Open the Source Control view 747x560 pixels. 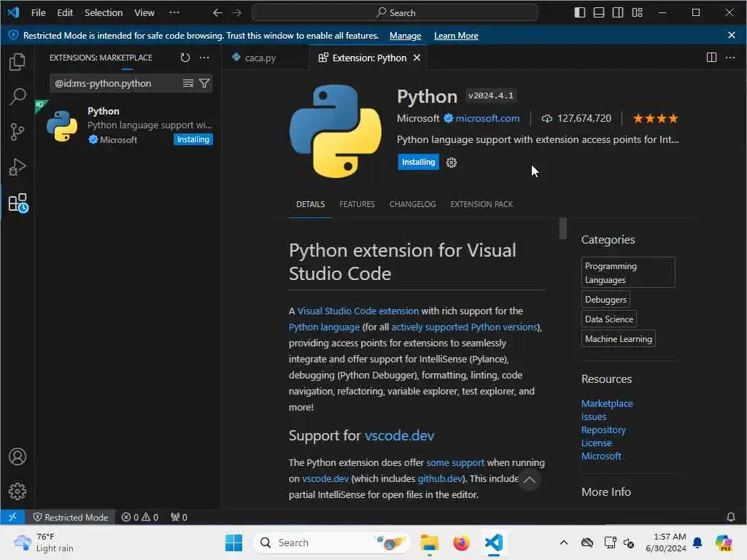[x=18, y=132]
